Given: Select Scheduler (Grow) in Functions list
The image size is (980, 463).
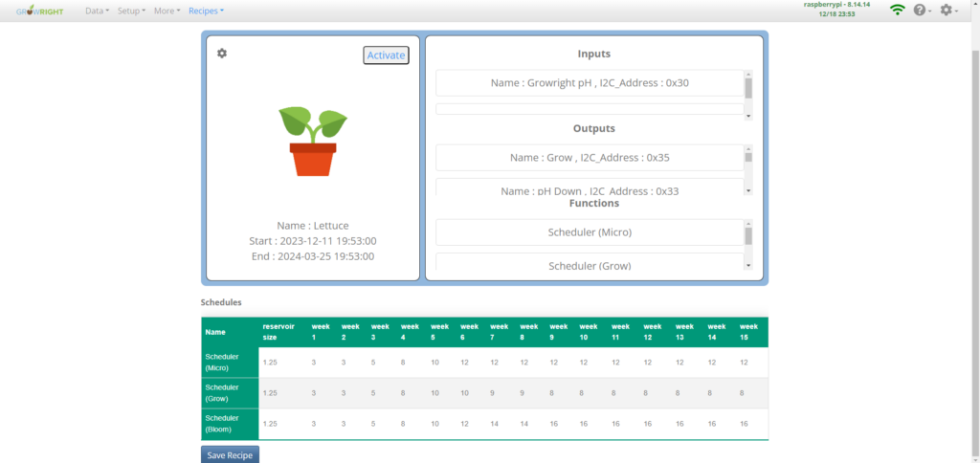Looking at the screenshot, I should tap(590, 262).
